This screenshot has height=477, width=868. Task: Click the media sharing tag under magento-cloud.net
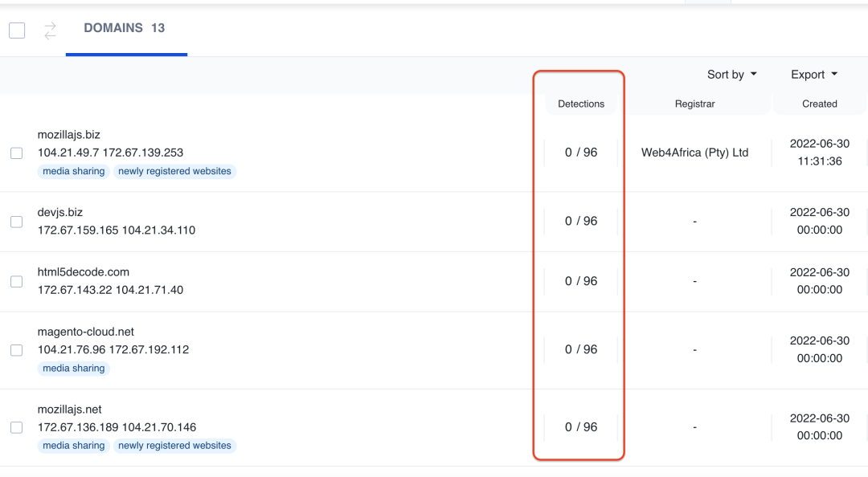point(74,369)
